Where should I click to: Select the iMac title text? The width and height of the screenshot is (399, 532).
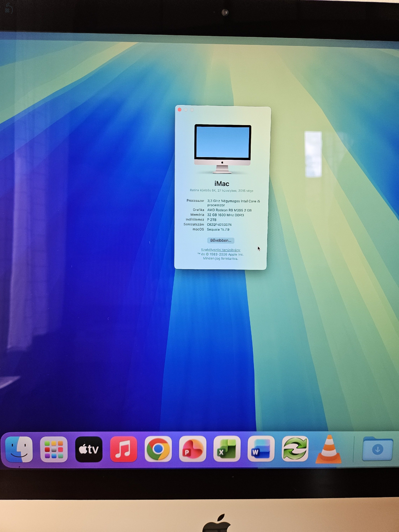pyautogui.click(x=222, y=184)
